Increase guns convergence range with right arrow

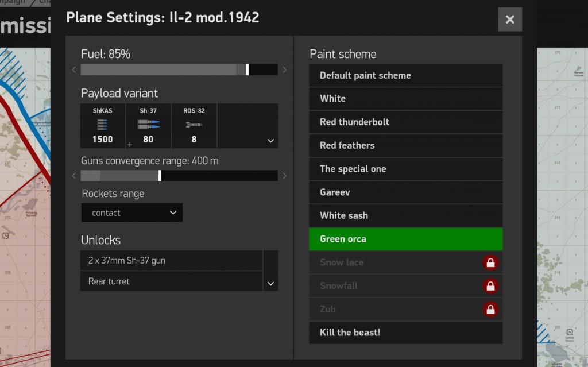pos(285,176)
